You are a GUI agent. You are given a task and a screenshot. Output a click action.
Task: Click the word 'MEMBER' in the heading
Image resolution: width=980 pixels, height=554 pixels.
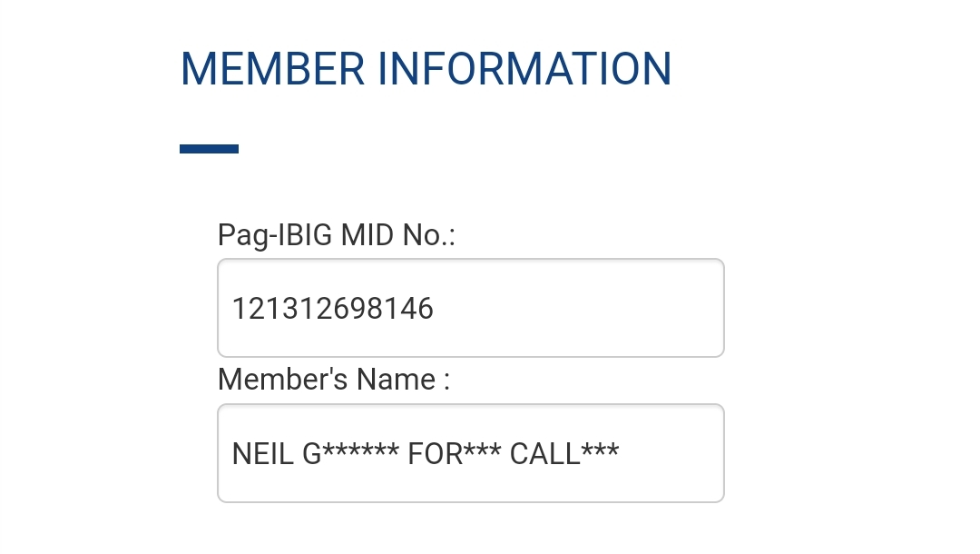point(271,70)
